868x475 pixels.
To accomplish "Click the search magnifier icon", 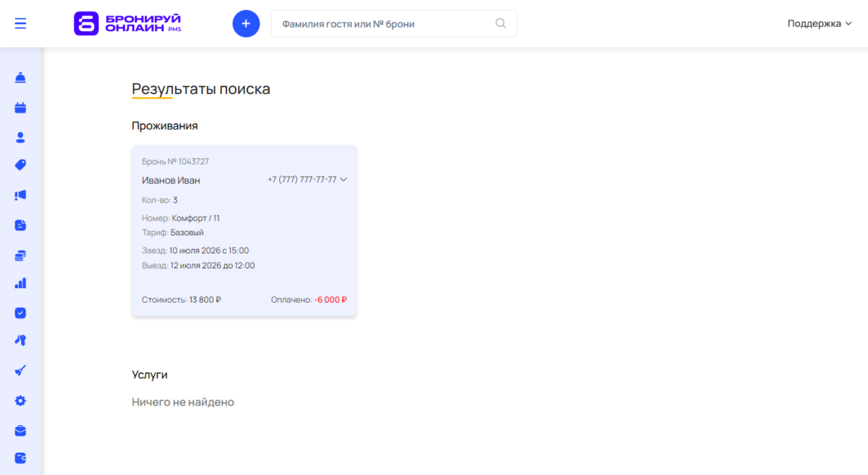I will click(x=501, y=23).
